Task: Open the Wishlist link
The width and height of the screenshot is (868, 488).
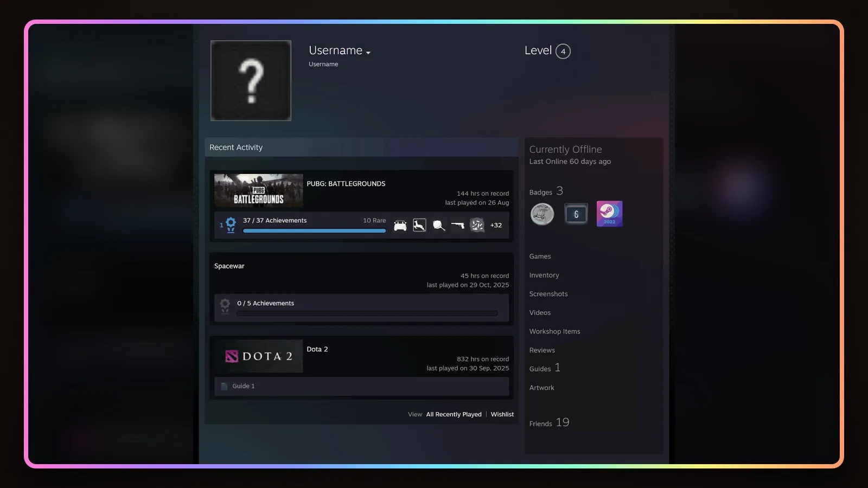Action: tap(502, 414)
